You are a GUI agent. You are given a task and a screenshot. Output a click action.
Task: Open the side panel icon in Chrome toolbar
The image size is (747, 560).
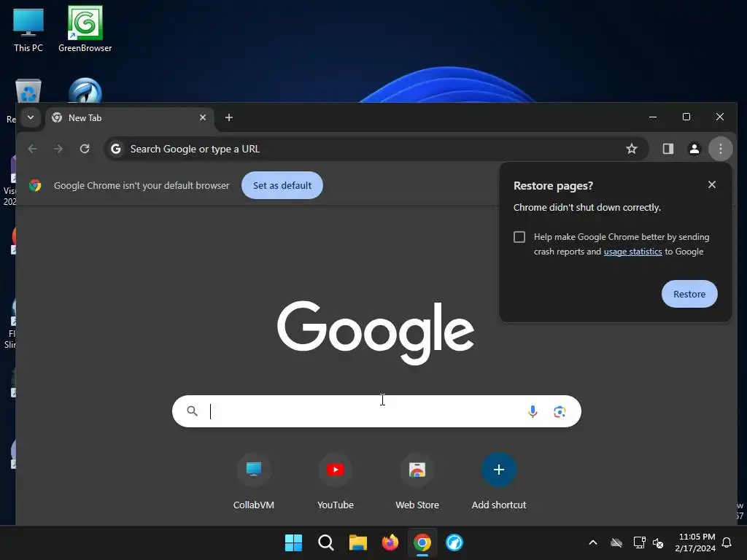[x=668, y=149]
